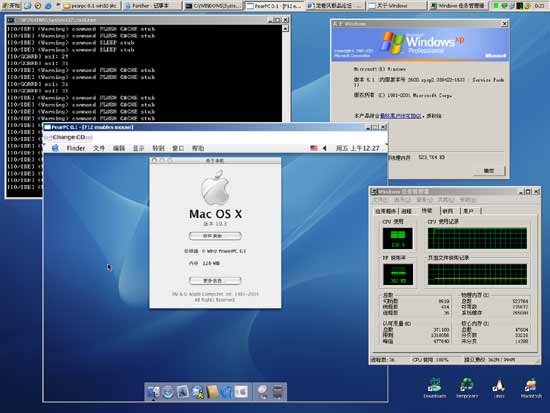Switch to the 应用程序 tab in Task Manager

coord(385,211)
